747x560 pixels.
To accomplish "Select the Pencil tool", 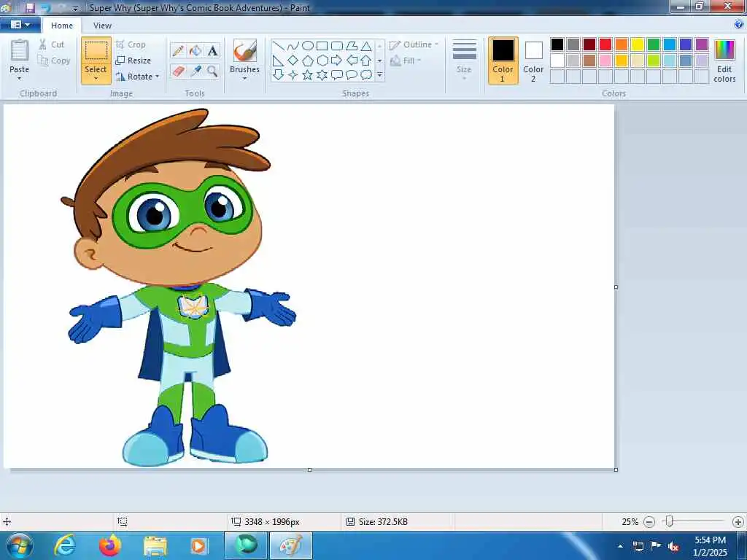I will point(178,50).
